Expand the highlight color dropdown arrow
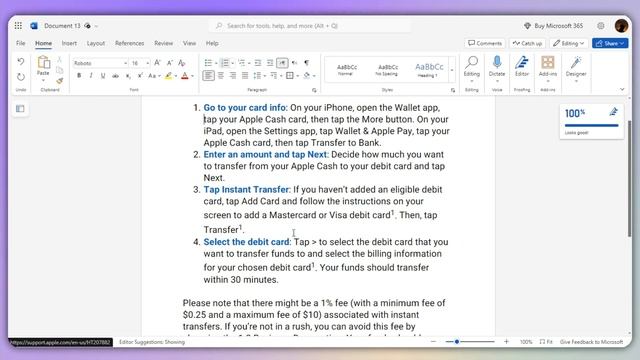The width and height of the screenshot is (640, 360). pyautogui.click(x=176, y=76)
